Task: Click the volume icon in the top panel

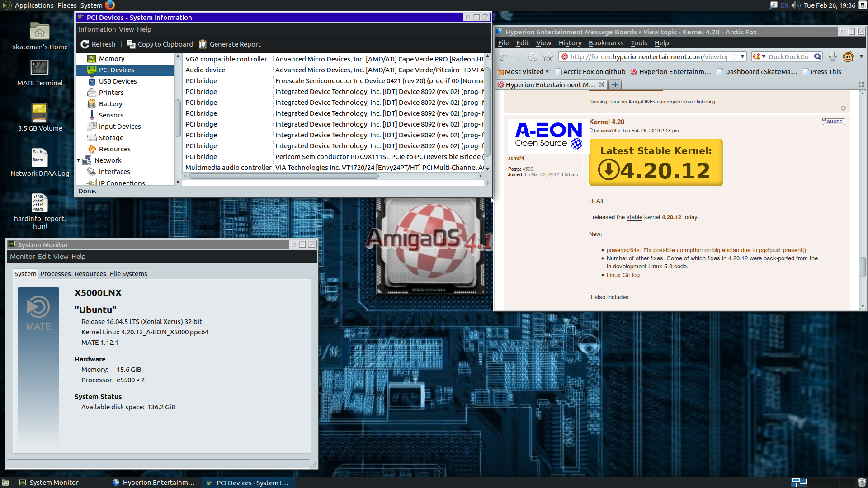Action: pos(796,5)
